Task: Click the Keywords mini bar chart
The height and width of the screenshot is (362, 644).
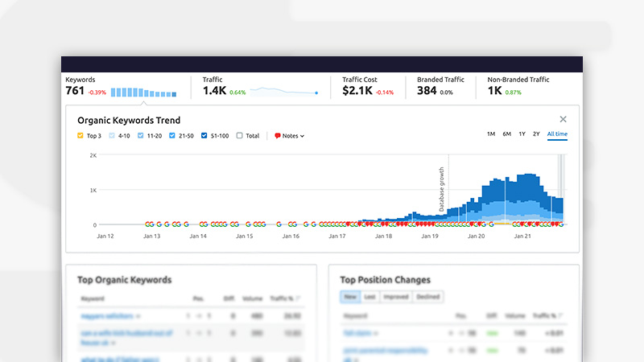Action: [x=143, y=93]
